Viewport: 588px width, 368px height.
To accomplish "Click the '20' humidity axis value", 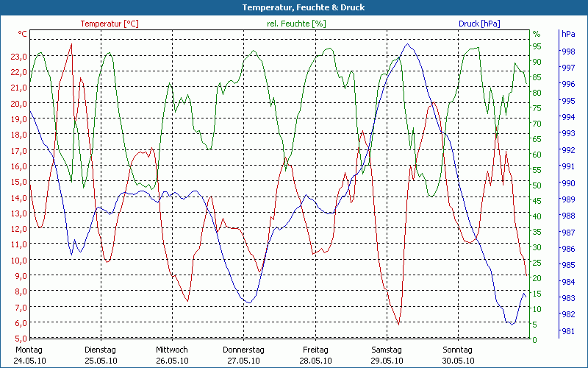I will 537,278.
